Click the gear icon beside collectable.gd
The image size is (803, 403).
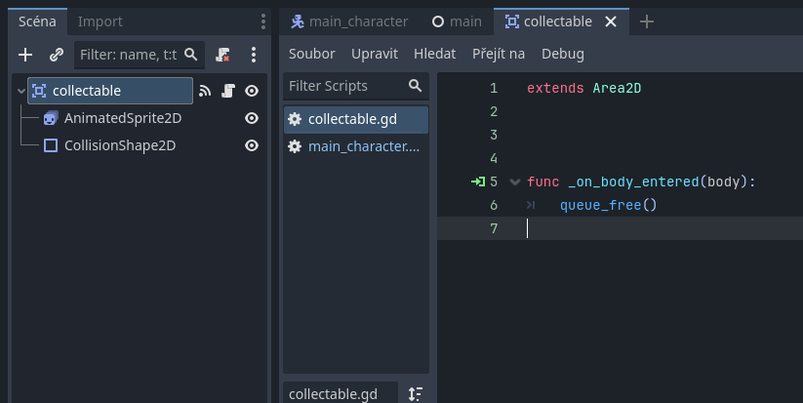[294, 119]
